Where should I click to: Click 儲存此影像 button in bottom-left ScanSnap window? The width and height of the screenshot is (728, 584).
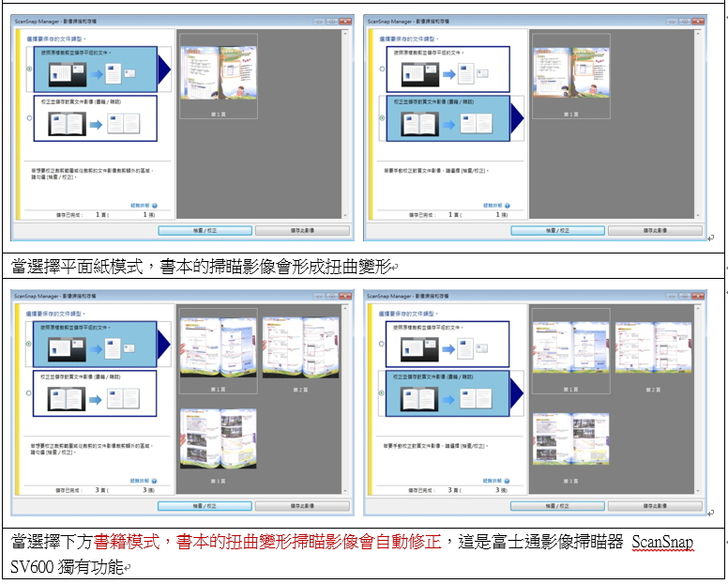point(302,506)
